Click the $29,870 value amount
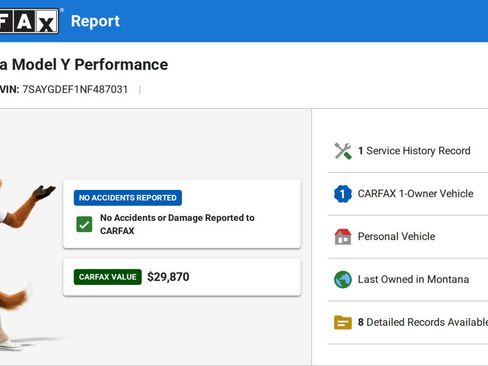Viewport: 488px width, 366px height. 168,277
